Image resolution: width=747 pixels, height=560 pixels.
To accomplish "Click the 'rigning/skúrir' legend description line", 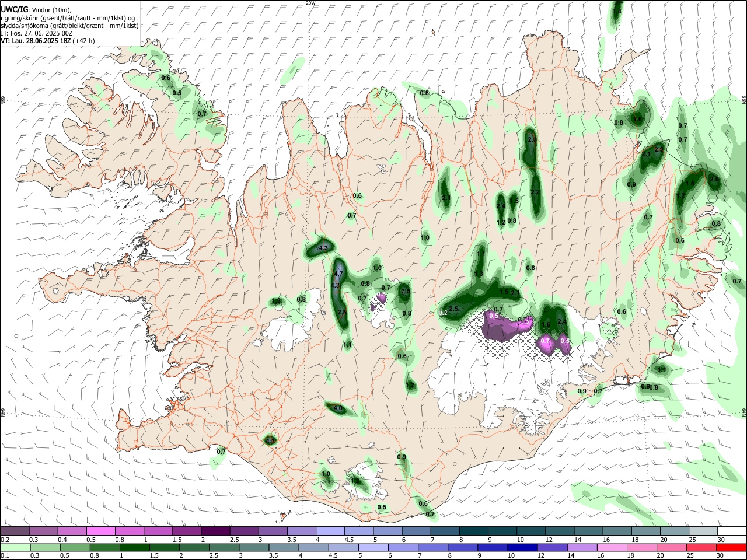I will coord(69,17).
